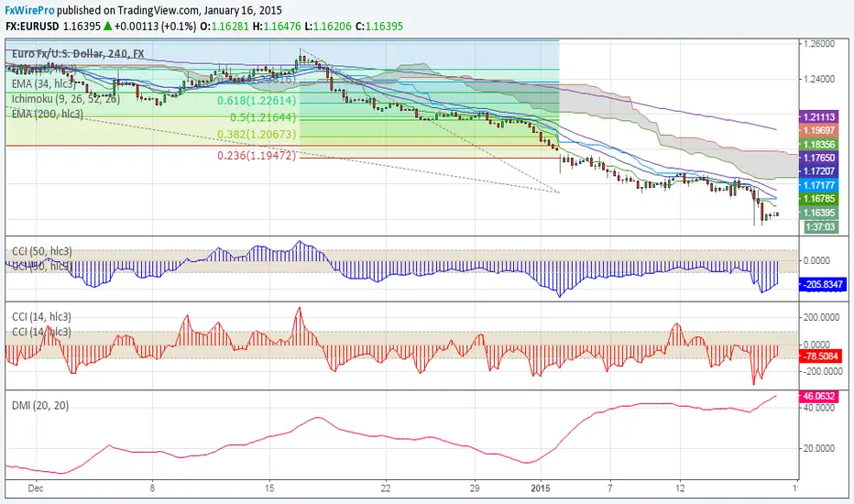The width and height of the screenshot is (854, 504).
Task: Click the close value C:1.16395 in the header
Action: [379, 27]
